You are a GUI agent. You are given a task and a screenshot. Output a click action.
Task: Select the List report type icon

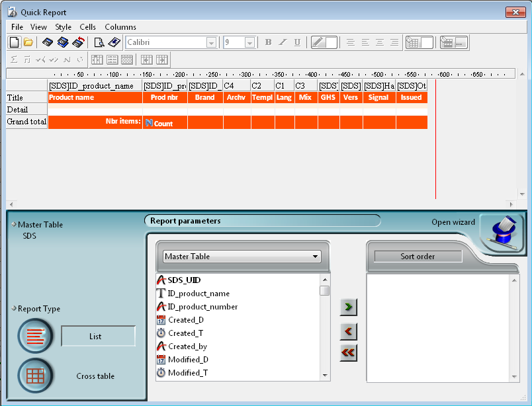coord(35,336)
